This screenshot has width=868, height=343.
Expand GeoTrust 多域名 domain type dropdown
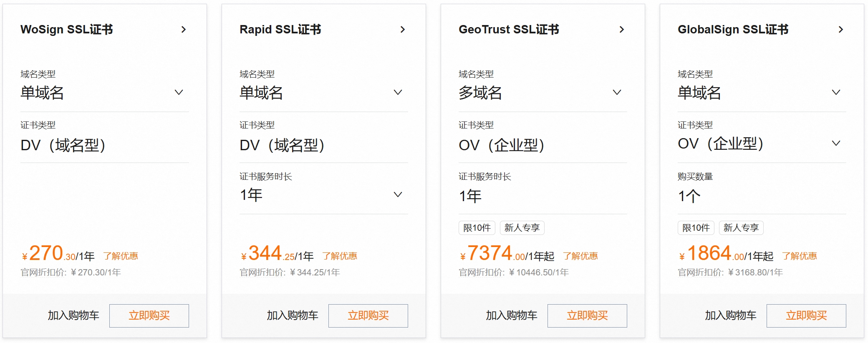pyautogui.click(x=543, y=92)
